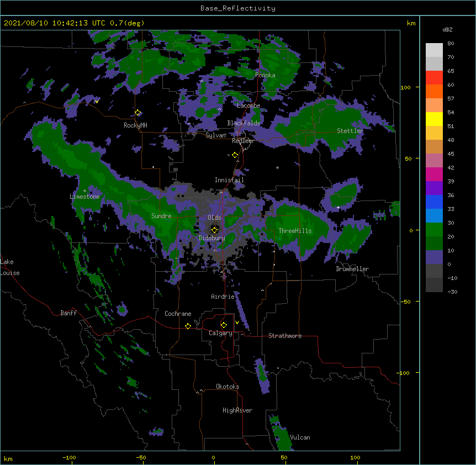Pick the white-gray top swatch of legend
476x465 pixels.
point(434,50)
